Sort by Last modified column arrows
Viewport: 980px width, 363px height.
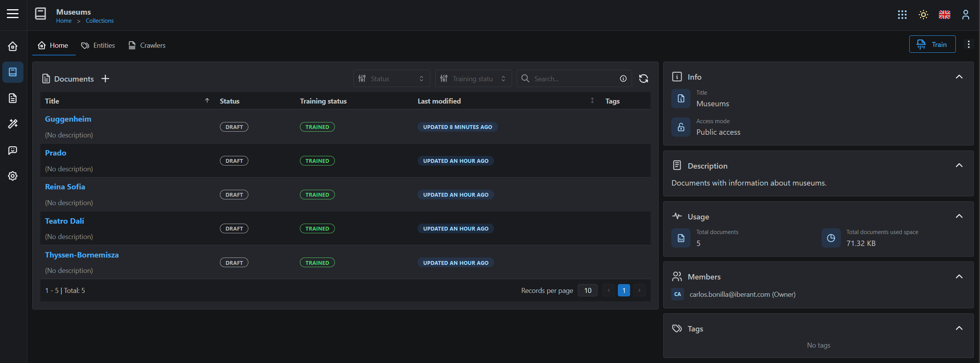coord(592,100)
